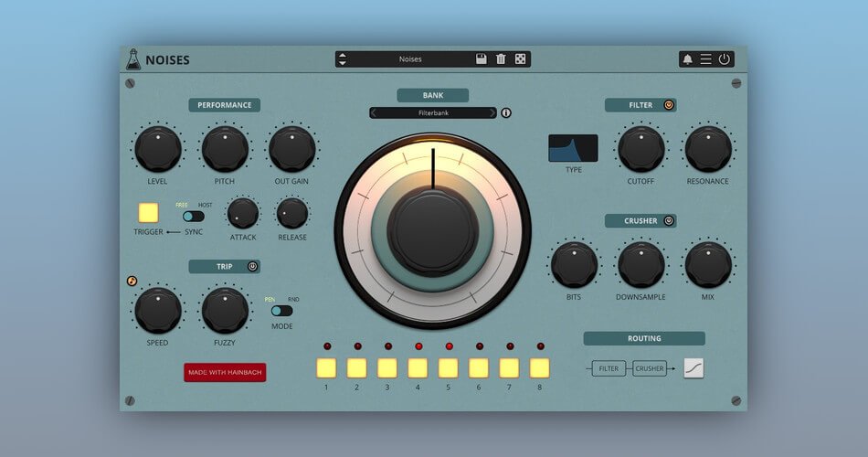Select previous bank with left chevron
The image size is (868, 457).
(374, 113)
